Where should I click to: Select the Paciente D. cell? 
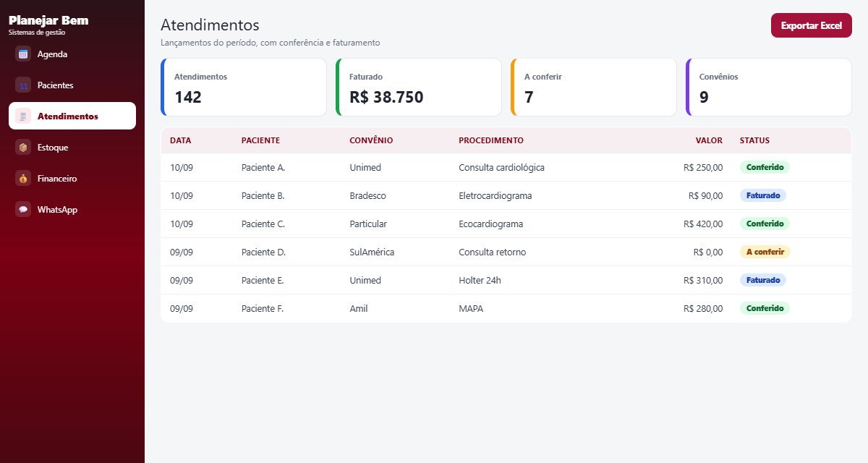[x=263, y=252]
